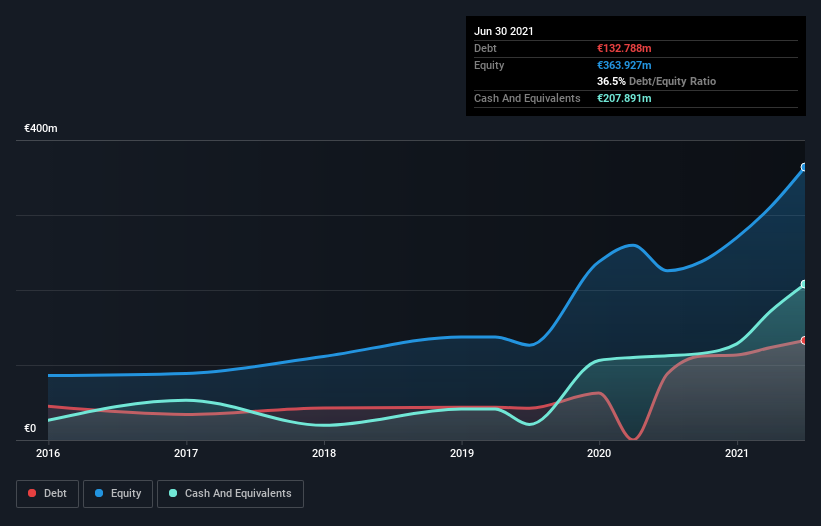Toggle the Equity series legend button

tap(118, 494)
